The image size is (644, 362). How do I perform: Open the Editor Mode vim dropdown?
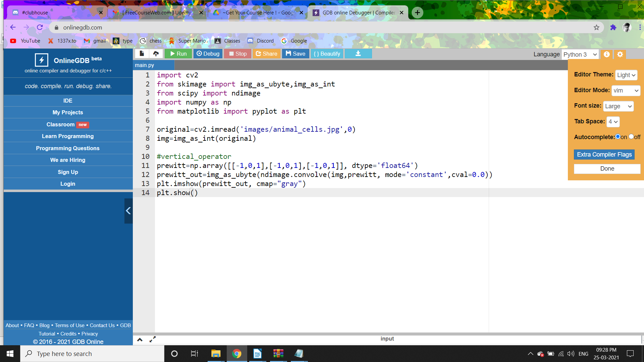[626, 90]
